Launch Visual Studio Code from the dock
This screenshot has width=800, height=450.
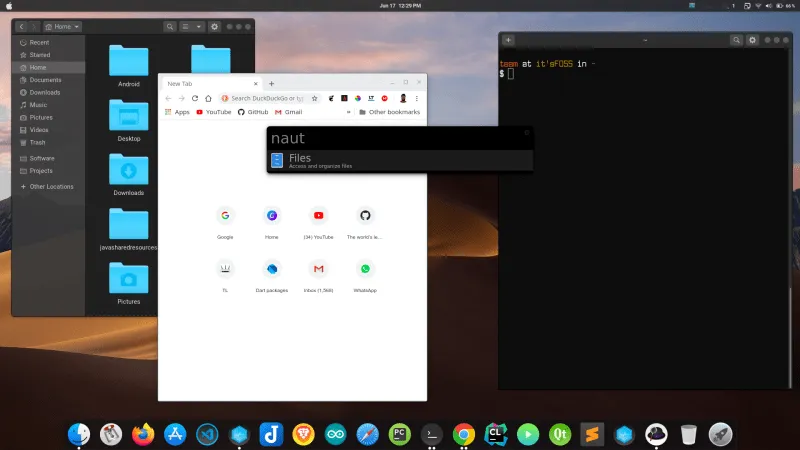207,434
